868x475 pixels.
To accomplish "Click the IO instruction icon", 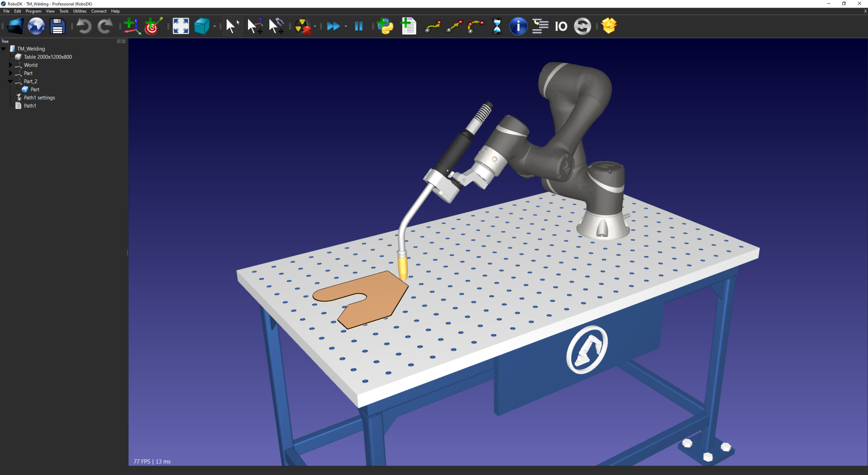I will [x=560, y=26].
